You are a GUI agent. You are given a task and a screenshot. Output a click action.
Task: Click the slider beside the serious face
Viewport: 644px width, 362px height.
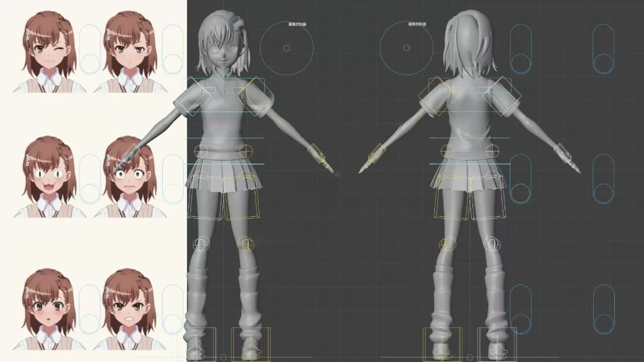[173, 49]
